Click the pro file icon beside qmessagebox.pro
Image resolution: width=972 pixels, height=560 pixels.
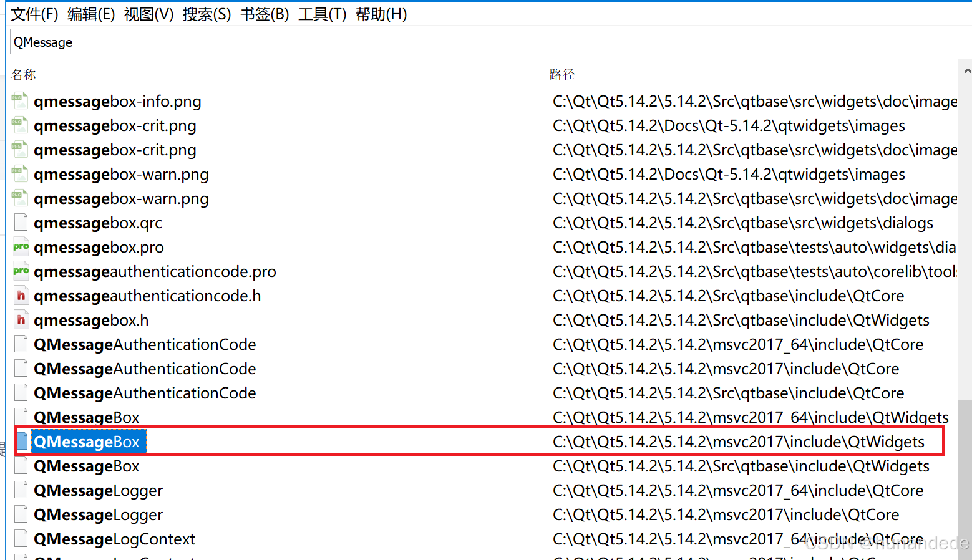point(20,247)
